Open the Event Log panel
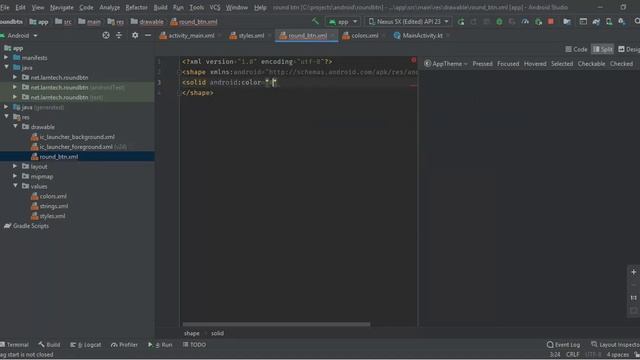 click(563, 345)
